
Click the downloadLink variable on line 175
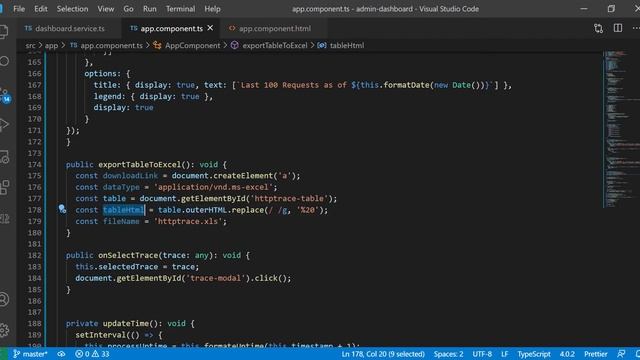coord(130,176)
